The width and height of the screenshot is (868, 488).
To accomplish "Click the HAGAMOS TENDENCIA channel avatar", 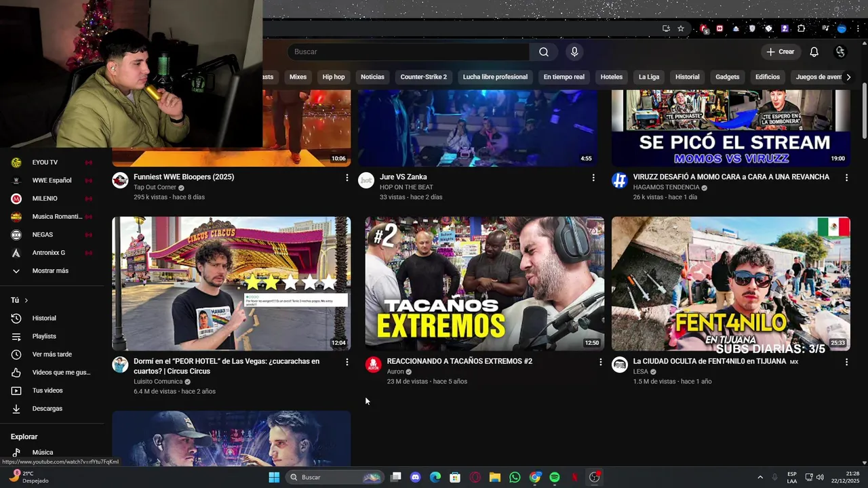I will pyautogui.click(x=620, y=180).
